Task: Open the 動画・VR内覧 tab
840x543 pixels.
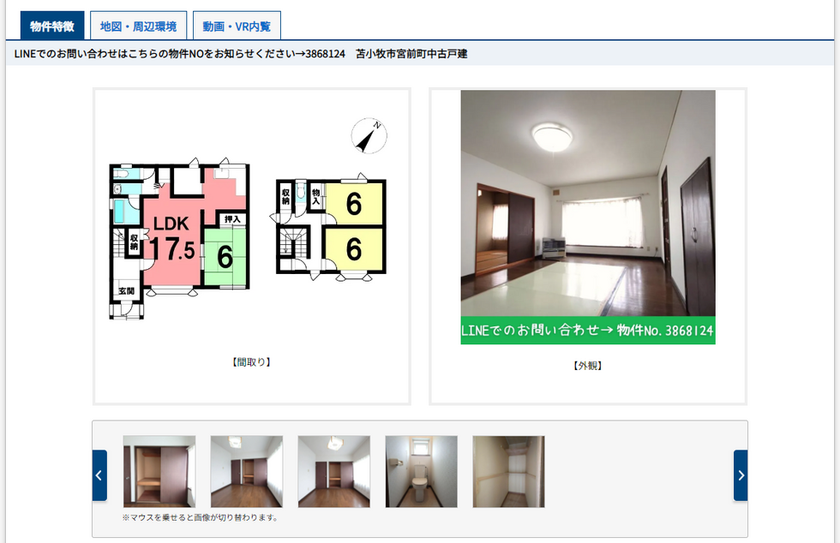Action: pos(238,25)
